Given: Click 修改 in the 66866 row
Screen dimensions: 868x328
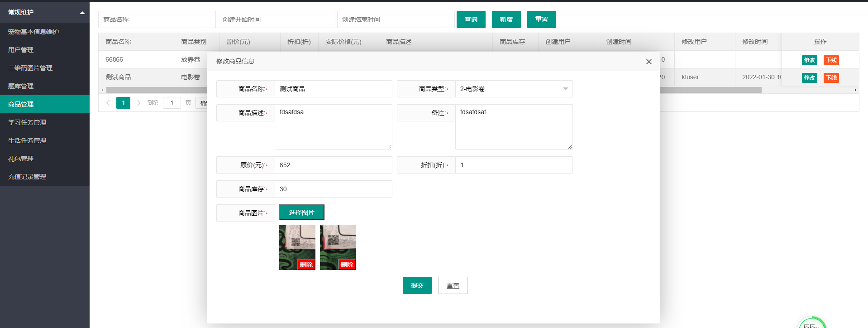Looking at the screenshot, I should coord(809,60).
